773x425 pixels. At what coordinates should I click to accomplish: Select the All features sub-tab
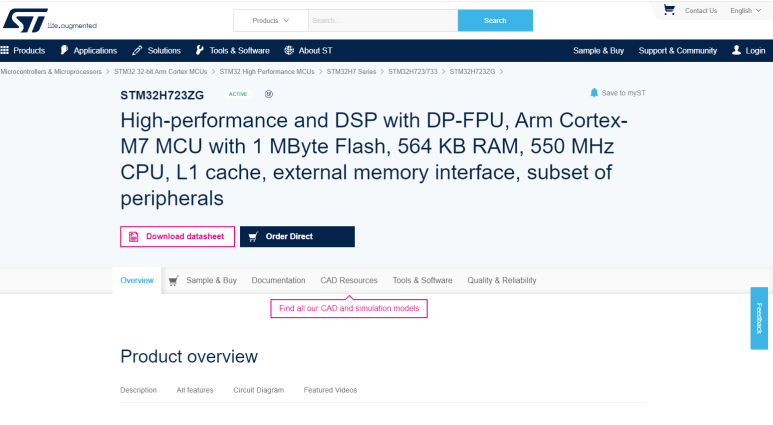click(x=195, y=390)
